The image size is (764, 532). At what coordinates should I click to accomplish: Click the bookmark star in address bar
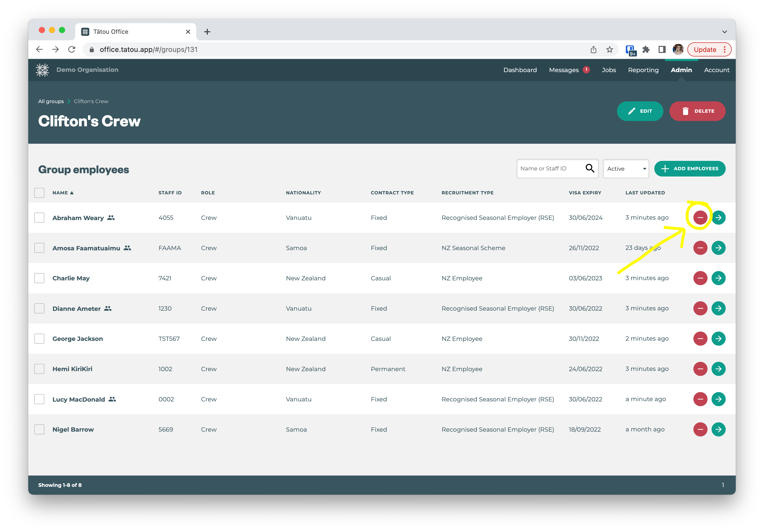click(x=609, y=50)
